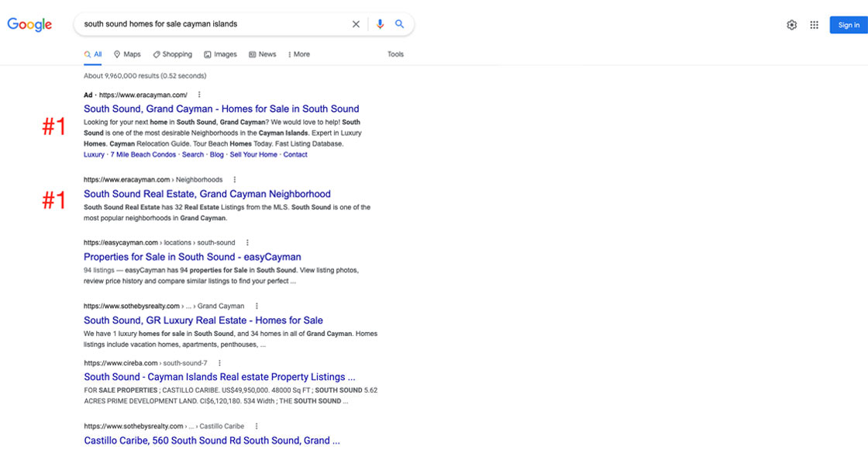Open Google settings gear icon
868x450 pixels.
pos(791,25)
